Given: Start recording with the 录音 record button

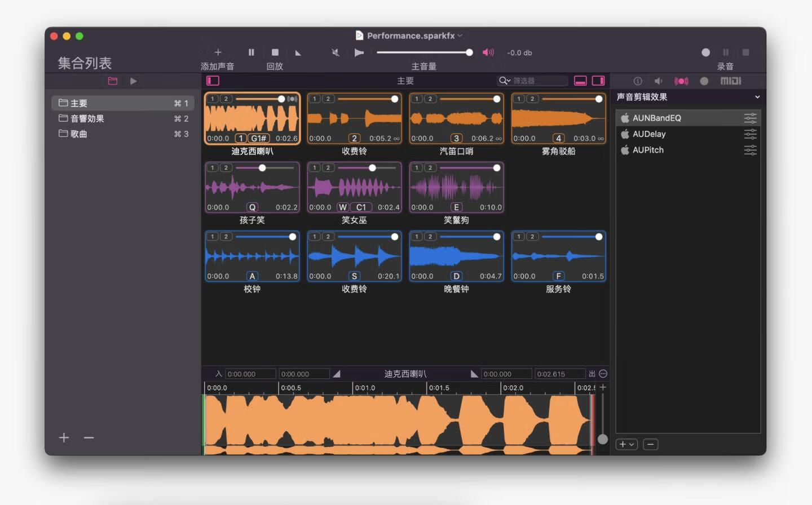Looking at the screenshot, I should coord(705,52).
